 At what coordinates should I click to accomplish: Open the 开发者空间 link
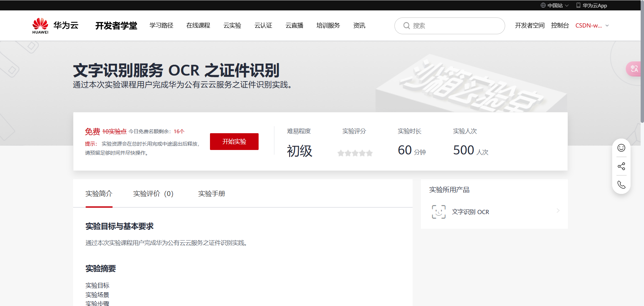(530, 25)
